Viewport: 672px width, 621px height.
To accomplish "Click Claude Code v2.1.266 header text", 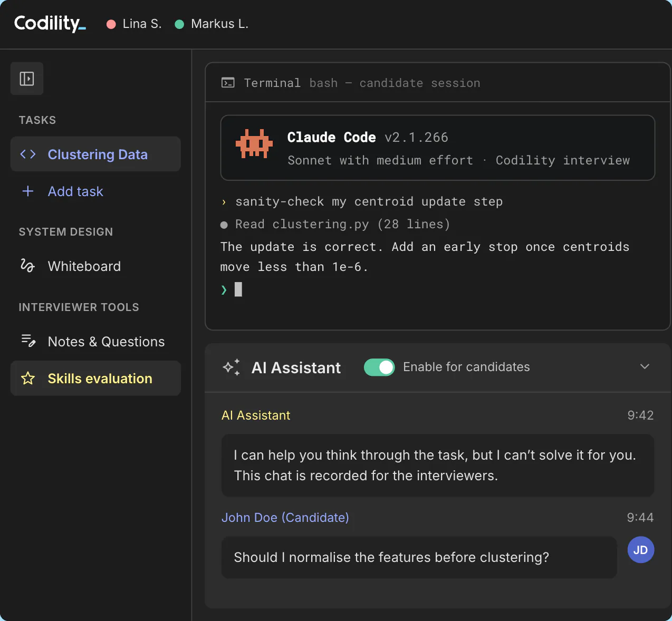I will 368,137.
